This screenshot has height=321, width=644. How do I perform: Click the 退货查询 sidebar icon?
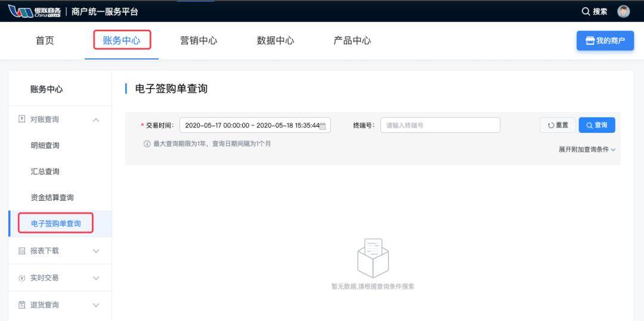pos(22,305)
